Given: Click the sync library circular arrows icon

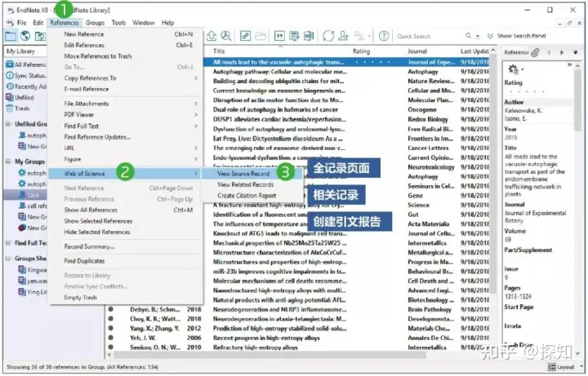Looking at the screenshot, I should pos(328,36).
